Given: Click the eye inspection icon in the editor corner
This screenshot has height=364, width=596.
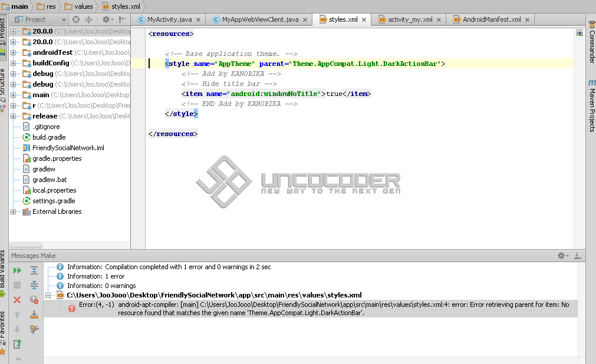Looking at the screenshot, I should click(579, 33).
